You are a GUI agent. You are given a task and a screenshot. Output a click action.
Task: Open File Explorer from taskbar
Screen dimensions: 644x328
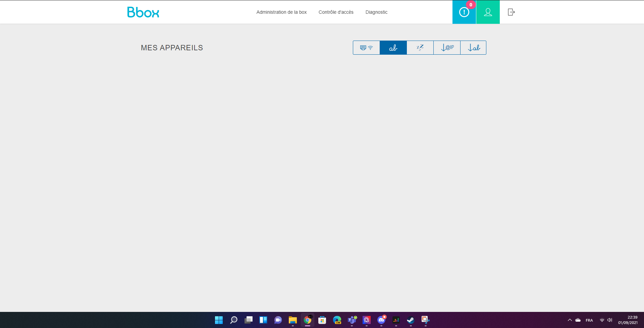(293, 320)
